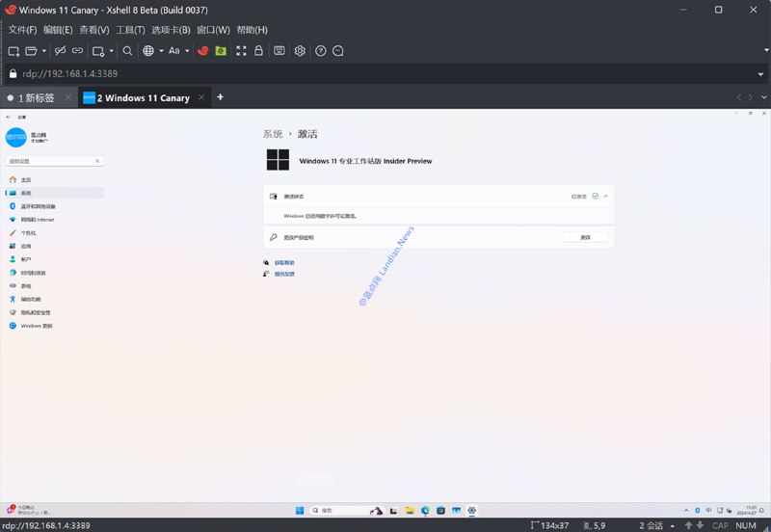Toggle full screen mode icon
771x532 pixels.
point(242,51)
